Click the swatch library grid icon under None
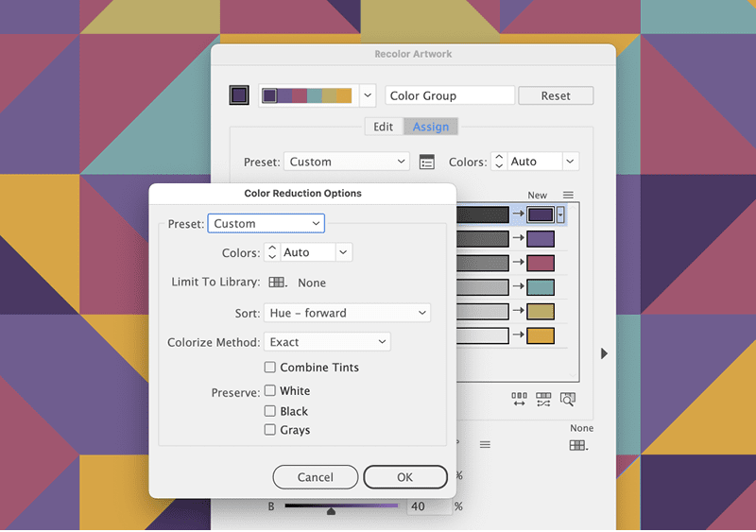 (x=578, y=445)
